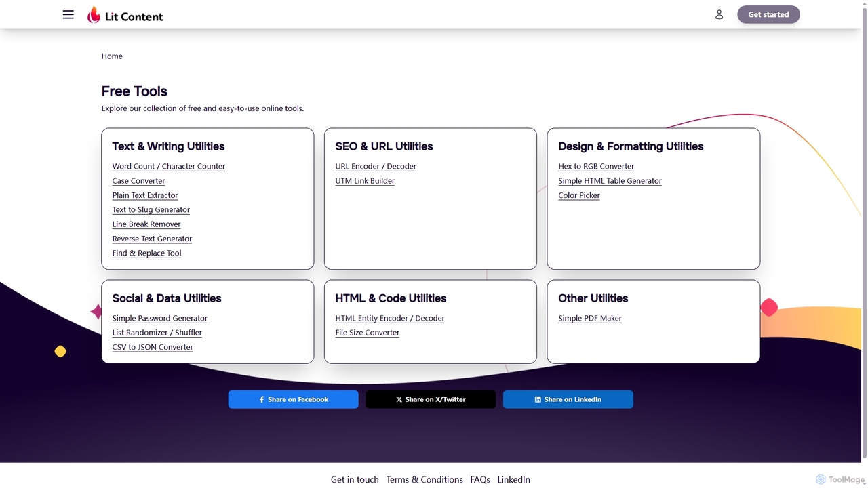
Task: Open the LinkedIn footer link
Action: pos(513,479)
